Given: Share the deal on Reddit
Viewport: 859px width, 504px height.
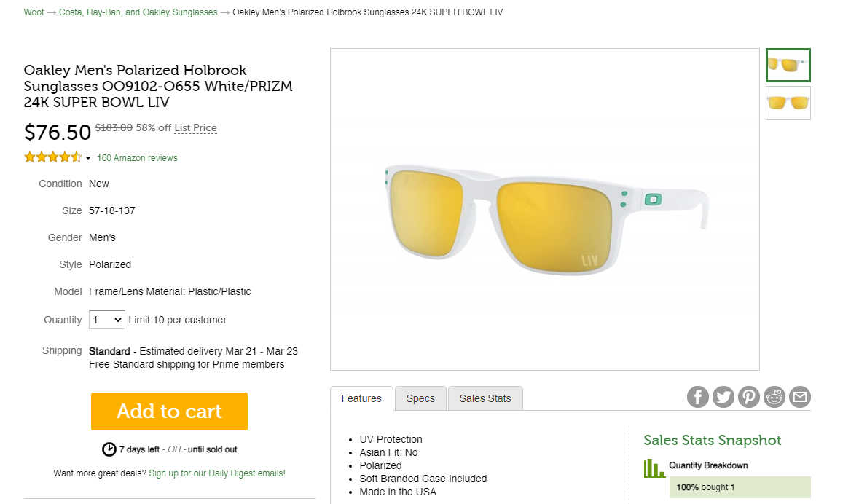Looking at the screenshot, I should point(774,397).
